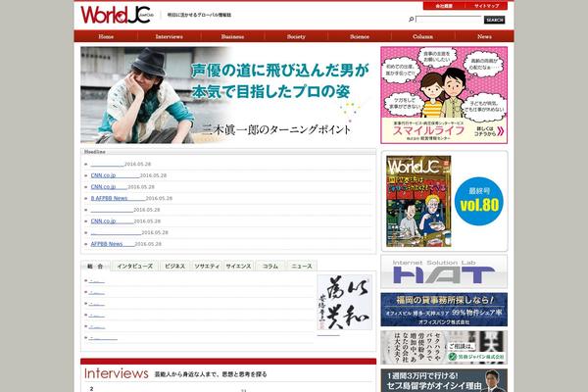Image resolution: width=588 pixels, height=392 pixels.
Task: Open Science in the red navigation bar
Action: pos(360,36)
